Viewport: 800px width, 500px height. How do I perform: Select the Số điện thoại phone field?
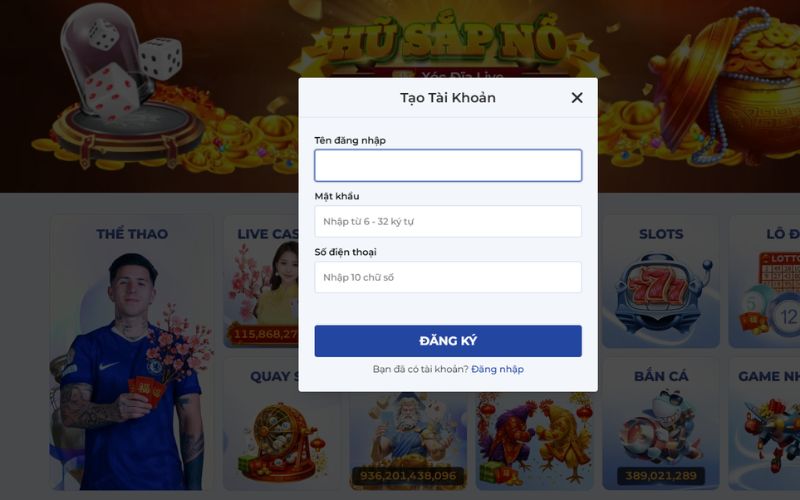(448, 278)
